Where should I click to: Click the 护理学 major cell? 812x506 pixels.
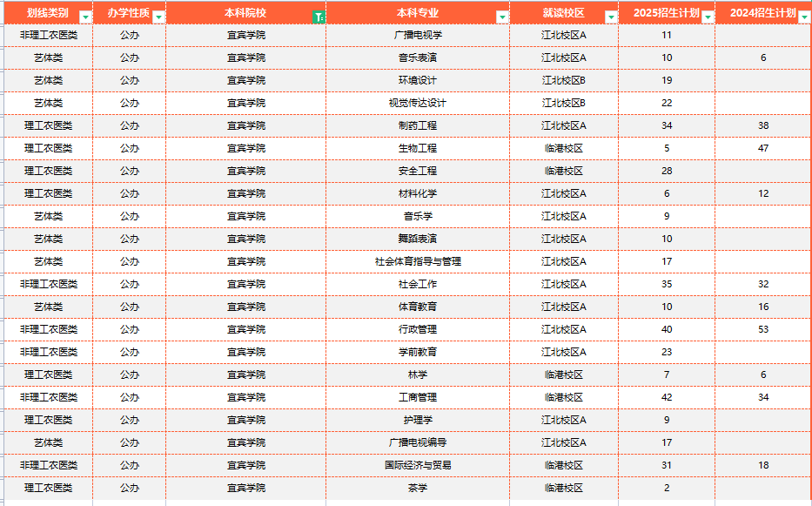coord(418,420)
